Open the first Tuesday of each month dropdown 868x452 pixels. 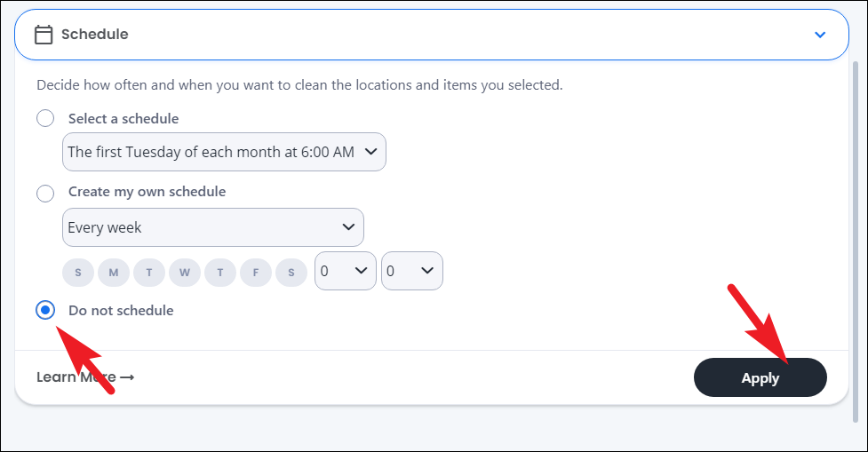coord(224,152)
